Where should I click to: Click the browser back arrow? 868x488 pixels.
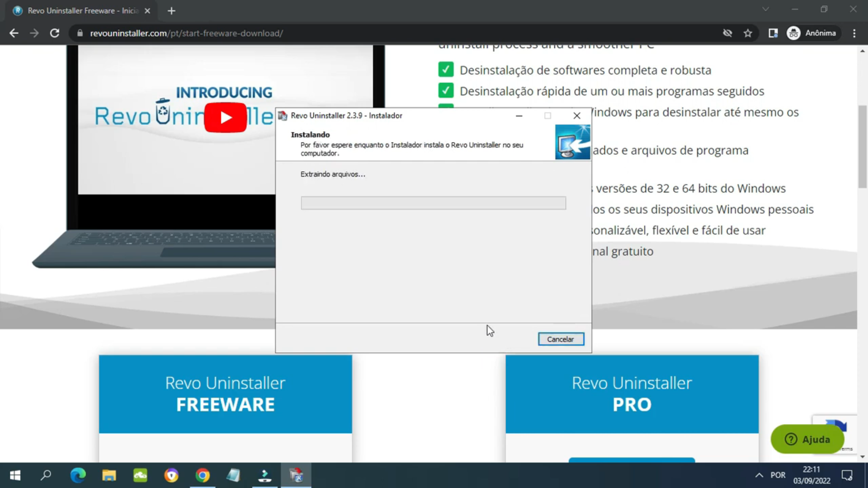[14, 33]
